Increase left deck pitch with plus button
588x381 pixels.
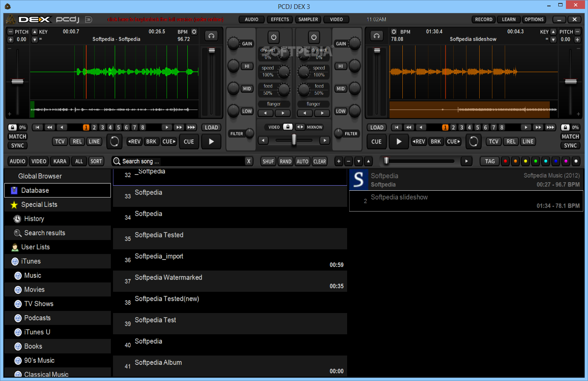pyautogui.click(x=11, y=40)
